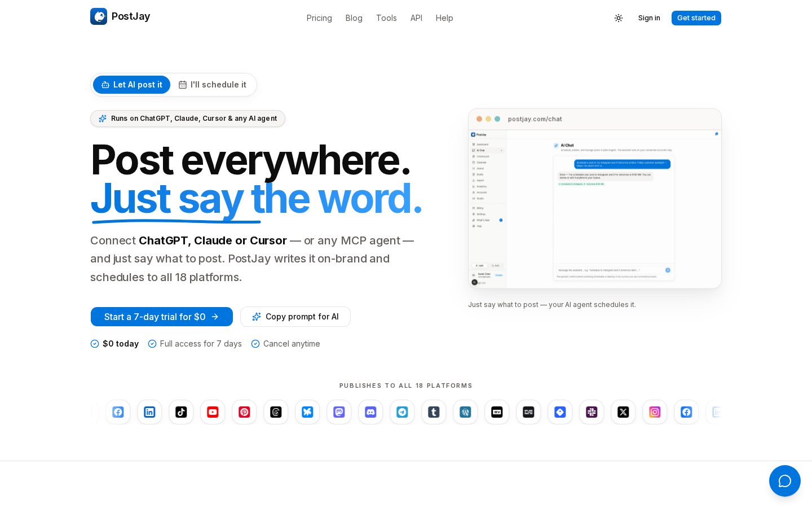Screen dimensions: 812x508
Task: Click the Facebook icon beside the Instagram icon
Action: [x=686, y=412]
